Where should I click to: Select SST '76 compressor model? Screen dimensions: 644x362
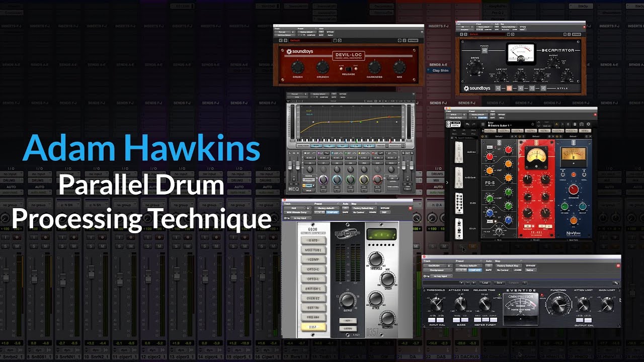coord(313,308)
